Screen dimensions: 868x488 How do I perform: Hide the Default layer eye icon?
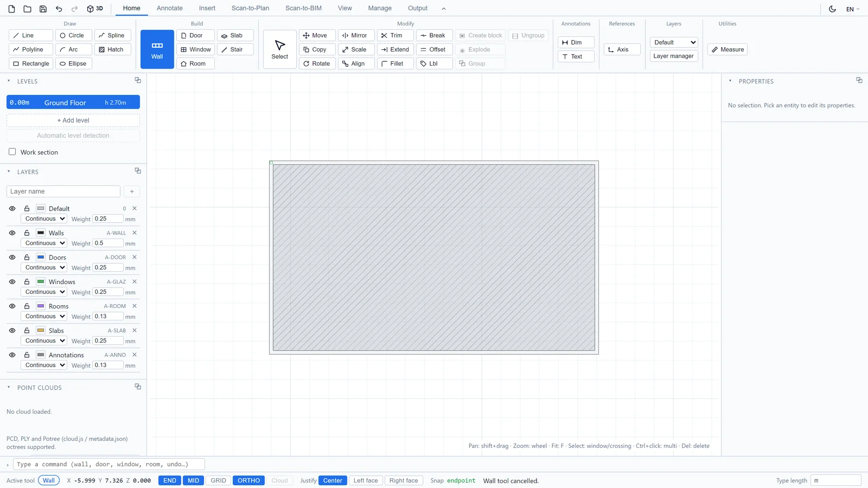coord(12,208)
